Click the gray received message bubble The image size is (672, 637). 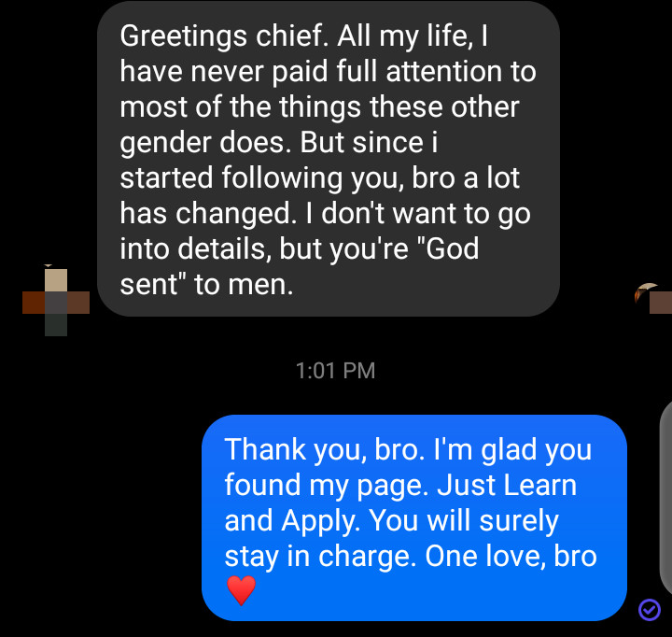(x=329, y=159)
